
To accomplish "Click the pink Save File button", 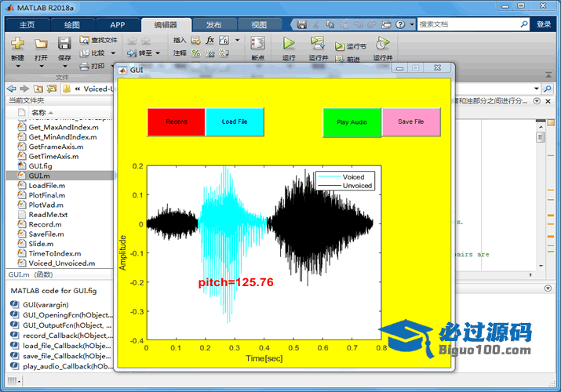I will (x=411, y=122).
